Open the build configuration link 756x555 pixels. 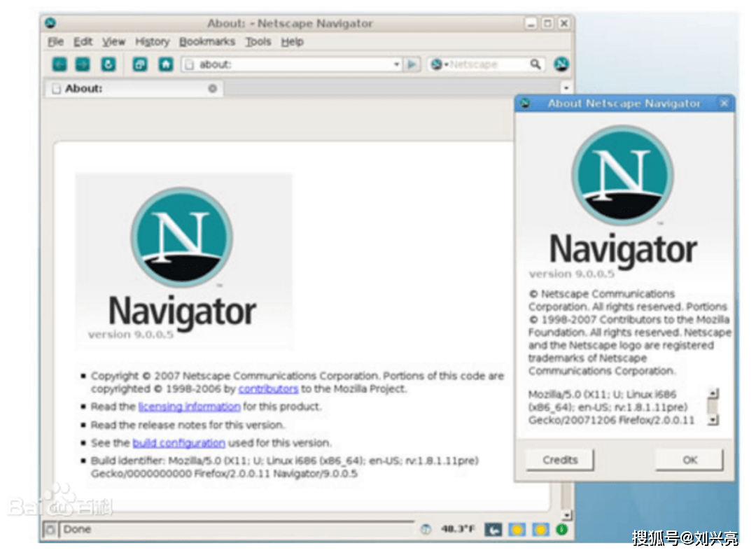pos(178,442)
